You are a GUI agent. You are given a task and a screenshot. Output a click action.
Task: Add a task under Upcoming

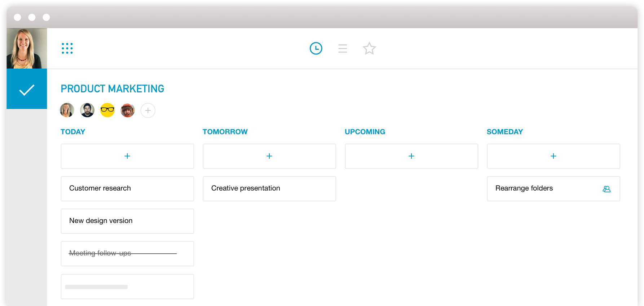point(411,156)
